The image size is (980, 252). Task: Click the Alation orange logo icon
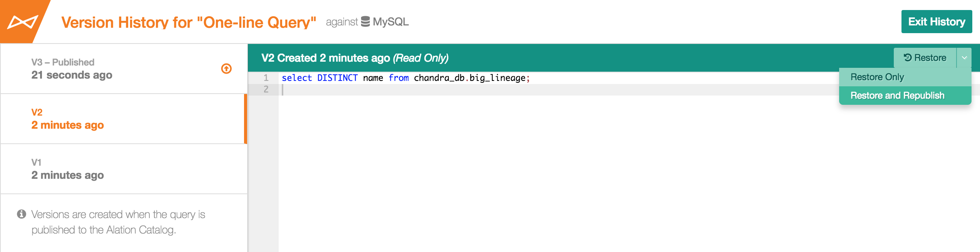pyautogui.click(x=23, y=22)
